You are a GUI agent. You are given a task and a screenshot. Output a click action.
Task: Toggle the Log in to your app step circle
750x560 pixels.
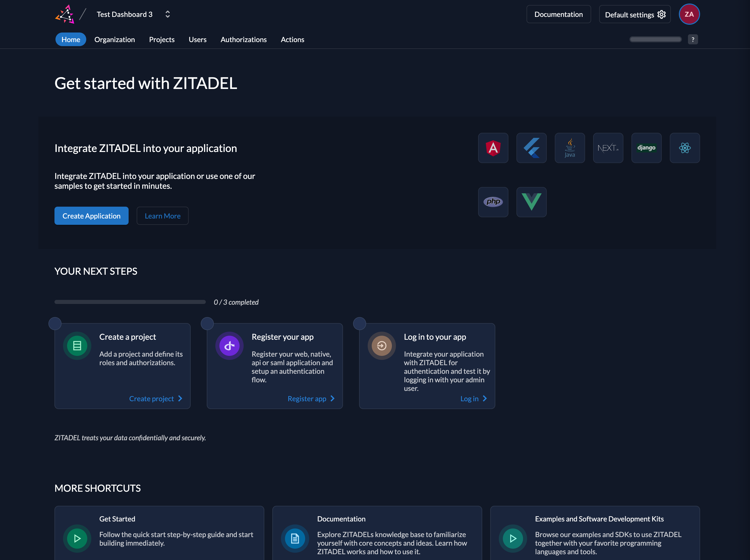(x=359, y=324)
